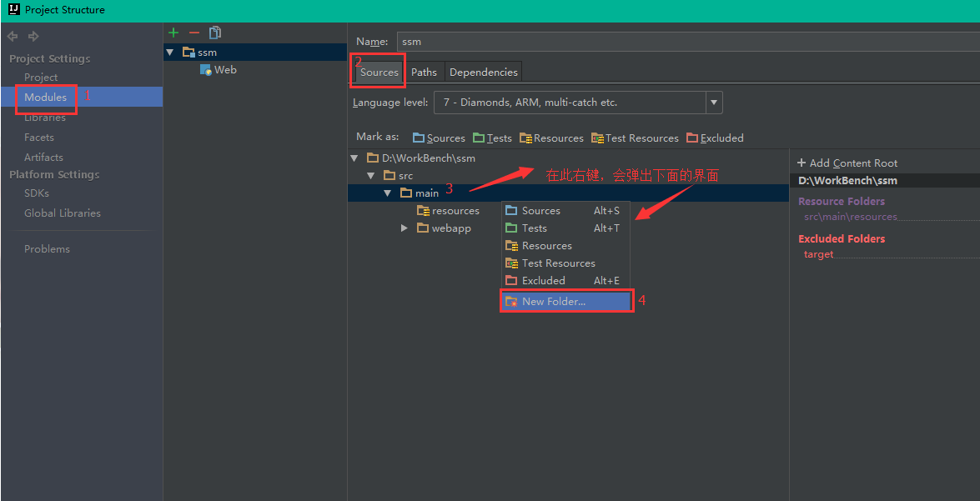Image resolution: width=980 pixels, height=501 pixels.
Task: Switch to the Paths tab
Action: point(424,72)
